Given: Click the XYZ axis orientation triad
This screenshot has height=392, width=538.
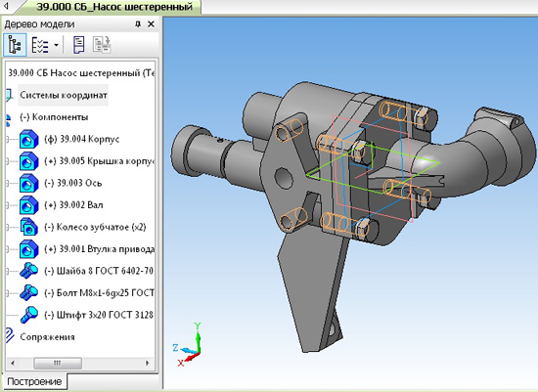Looking at the screenshot, I should tap(188, 345).
